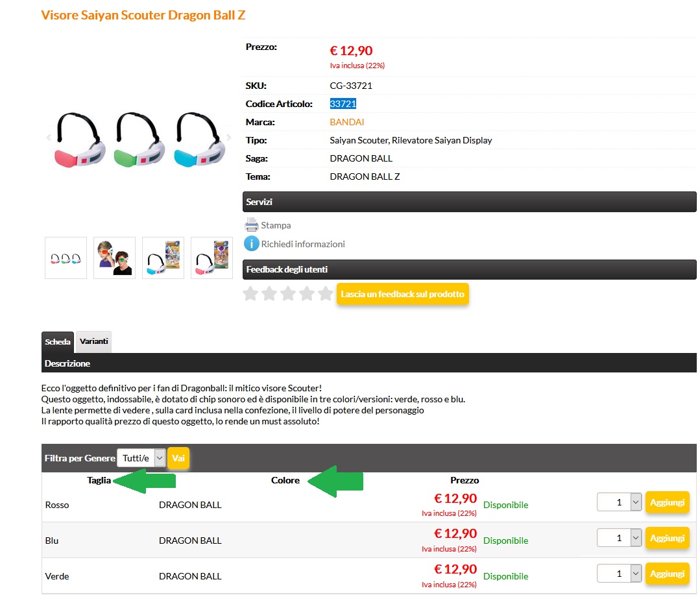Open quantity dropdown for Verde variant
The height and width of the screenshot is (595, 700).
pos(619,574)
